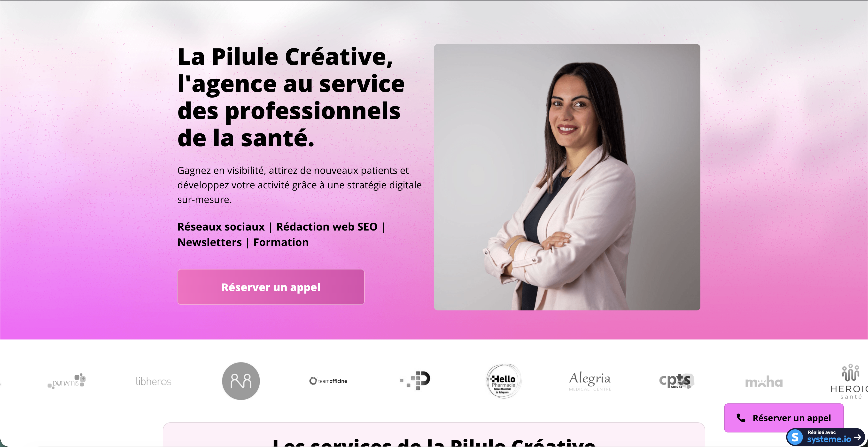The width and height of the screenshot is (868, 447).
Task: Click the Dynamis logo
Action: click(67, 381)
